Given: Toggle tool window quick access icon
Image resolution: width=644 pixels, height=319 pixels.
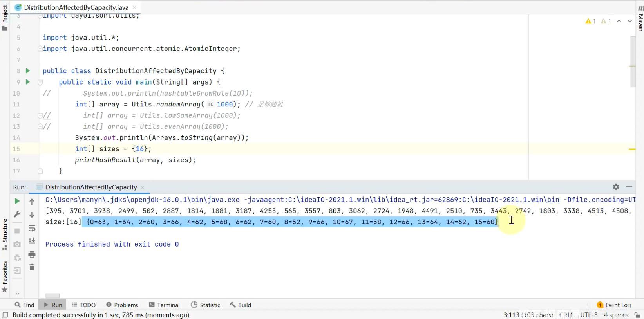Looking at the screenshot, I should coord(5,315).
